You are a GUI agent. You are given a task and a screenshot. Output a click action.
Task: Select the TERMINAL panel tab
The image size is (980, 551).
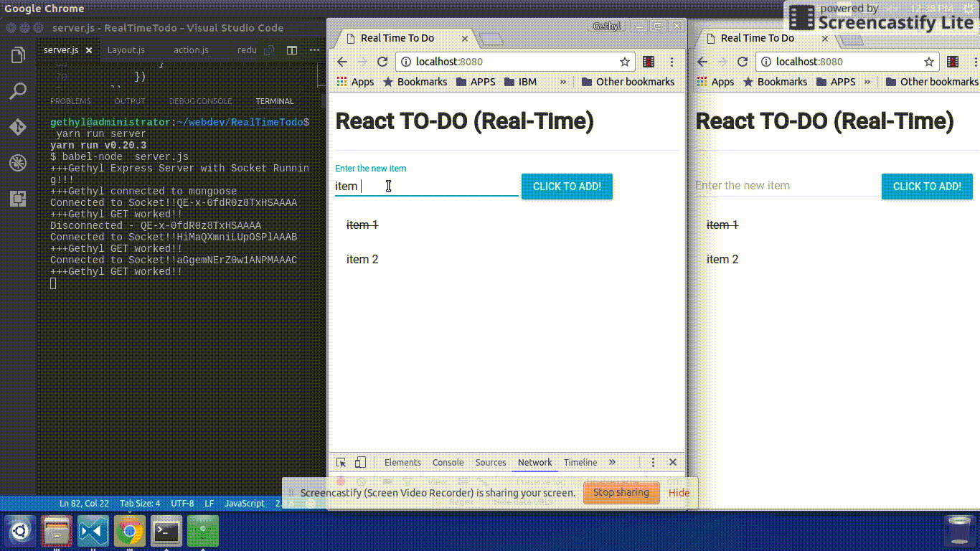pyautogui.click(x=275, y=101)
